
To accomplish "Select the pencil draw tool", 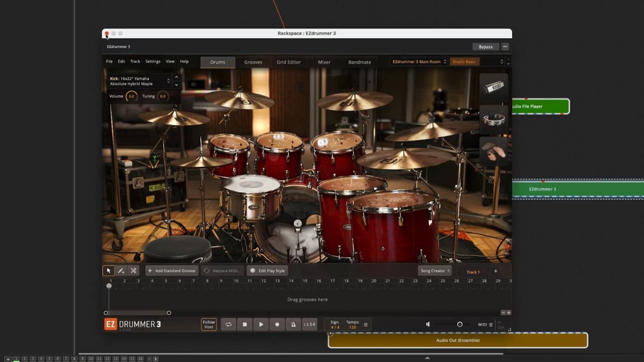I will (x=121, y=271).
